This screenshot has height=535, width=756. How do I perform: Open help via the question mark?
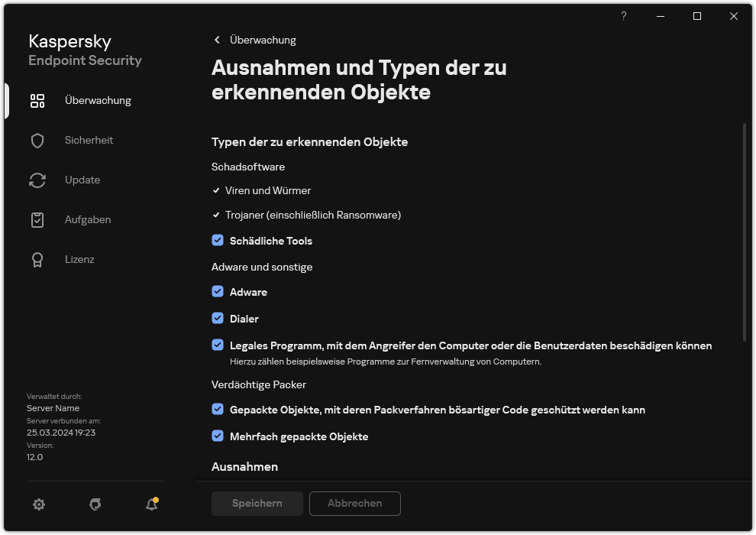(623, 16)
